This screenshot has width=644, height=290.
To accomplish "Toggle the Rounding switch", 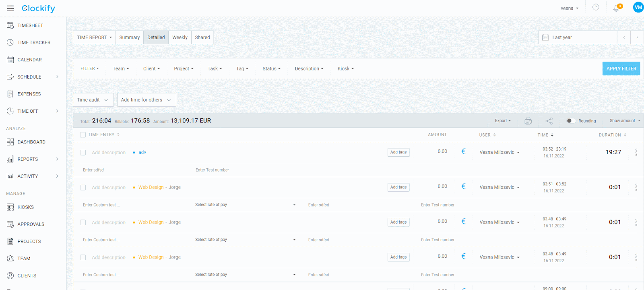I will (x=571, y=121).
